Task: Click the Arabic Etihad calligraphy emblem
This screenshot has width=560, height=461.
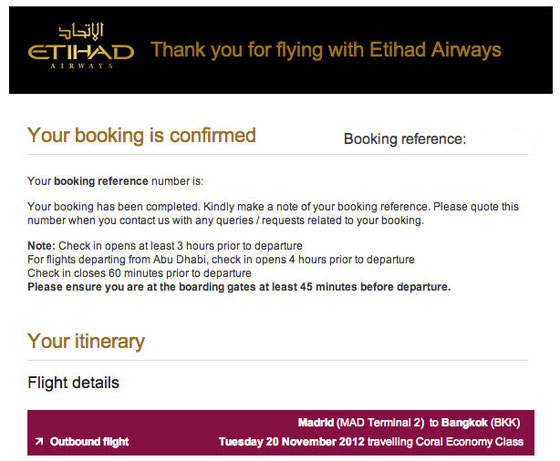Action: [x=81, y=31]
